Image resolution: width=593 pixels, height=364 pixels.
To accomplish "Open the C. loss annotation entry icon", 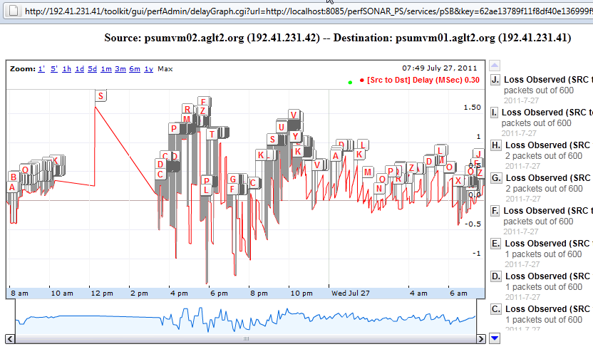I will [x=496, y=309].
